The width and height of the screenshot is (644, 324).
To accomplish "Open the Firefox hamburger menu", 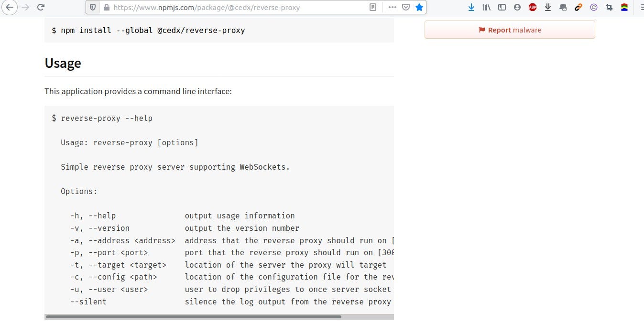I will 641,7.
